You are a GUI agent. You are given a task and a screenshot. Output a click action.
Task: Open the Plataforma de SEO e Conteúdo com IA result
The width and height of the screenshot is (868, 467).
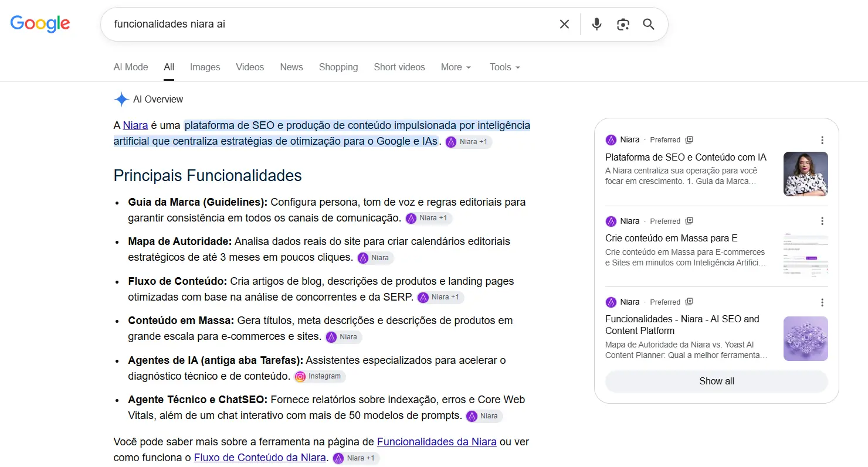[686, 158]
